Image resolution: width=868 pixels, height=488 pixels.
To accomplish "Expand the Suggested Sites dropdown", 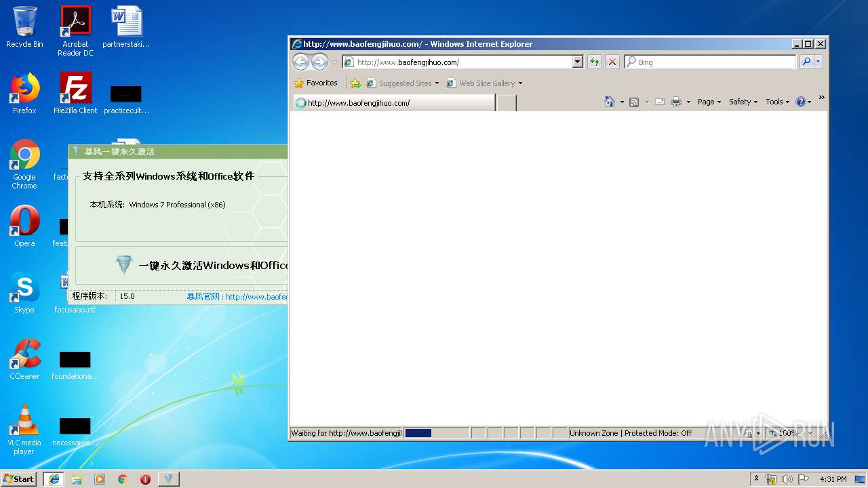I will tap(437, 83).
